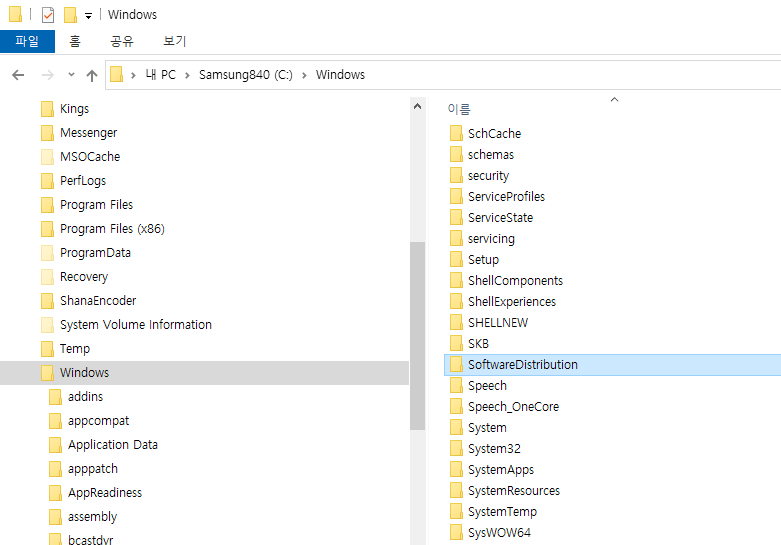Open the Customize Quick Access Toolbar dropdown
Image resolution: width=781 pixels, height=545 pixels.
point(88,16)
